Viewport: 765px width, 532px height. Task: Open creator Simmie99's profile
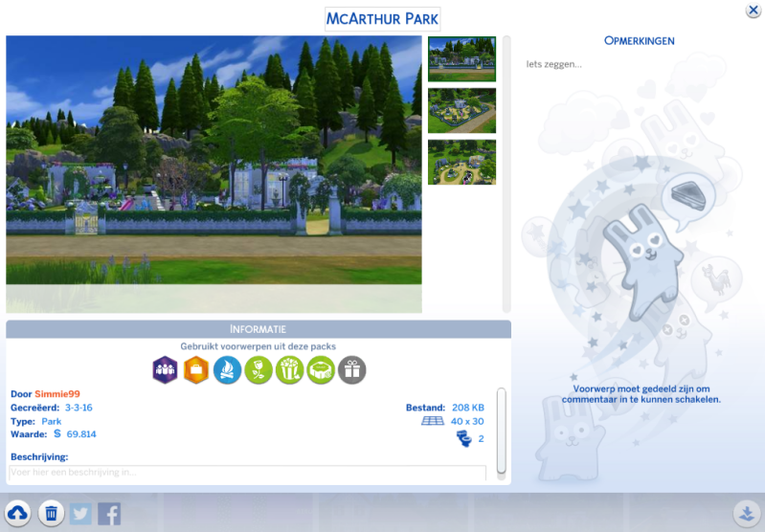pyautogui.click(x=57, y=394)
